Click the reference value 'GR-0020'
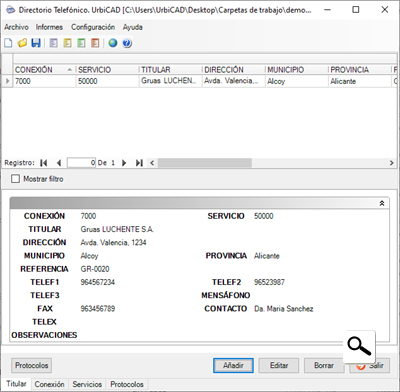 pos(95,269)
